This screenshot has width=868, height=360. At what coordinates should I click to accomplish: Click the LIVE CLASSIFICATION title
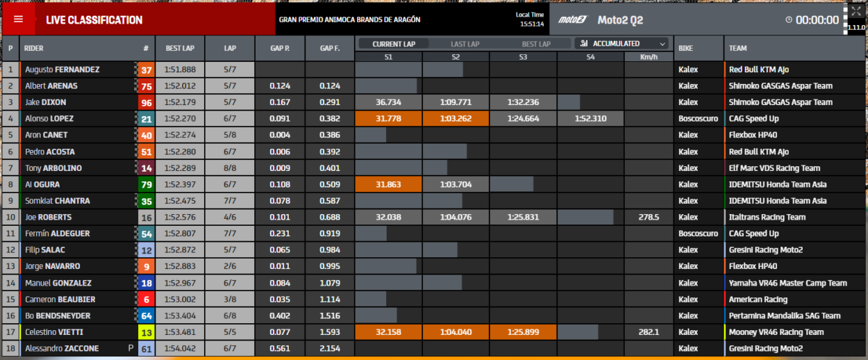tap(94, 20)
